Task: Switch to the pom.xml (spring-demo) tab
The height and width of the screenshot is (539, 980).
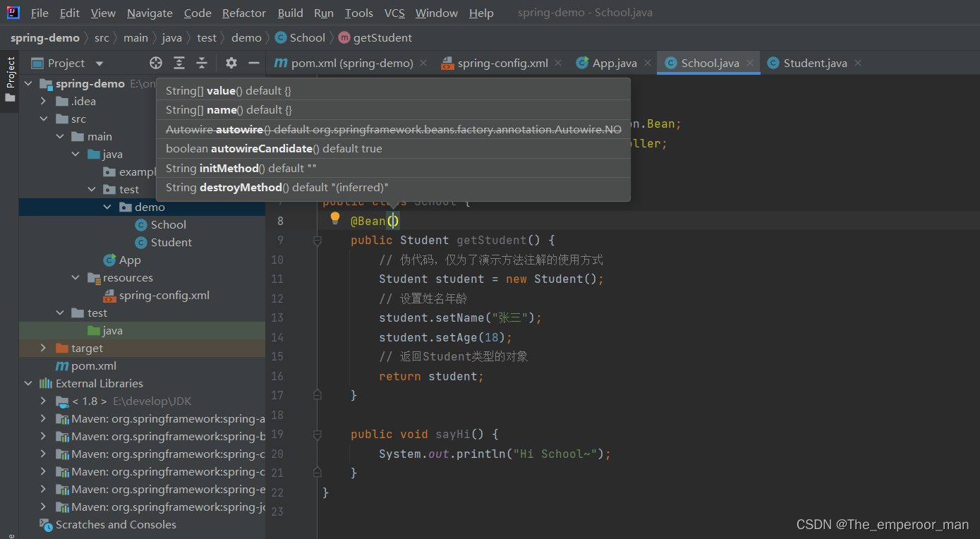Action: coord(351,63)
